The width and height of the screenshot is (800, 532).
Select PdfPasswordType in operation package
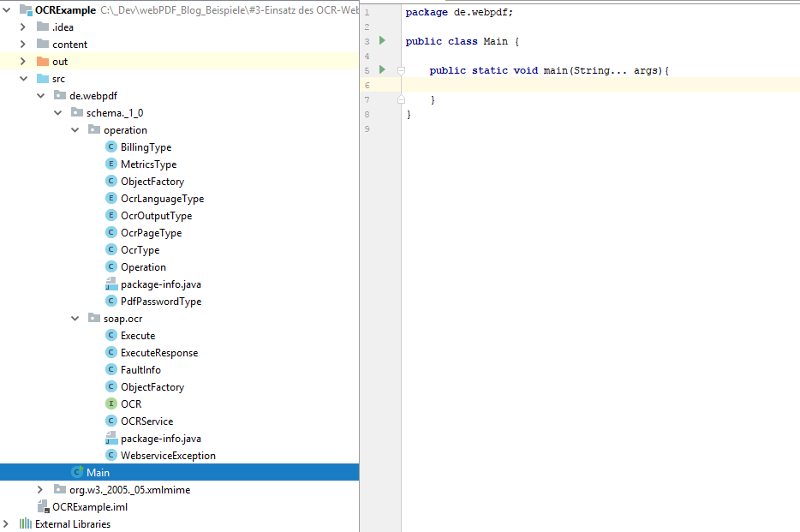coord(161,301)
